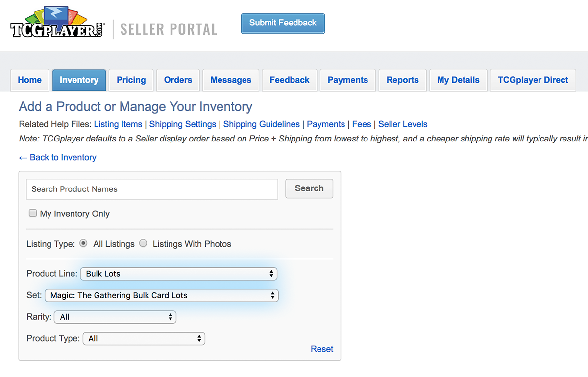
Task: Open the Rarity dropdown
Action: click(x=115, y=317)
